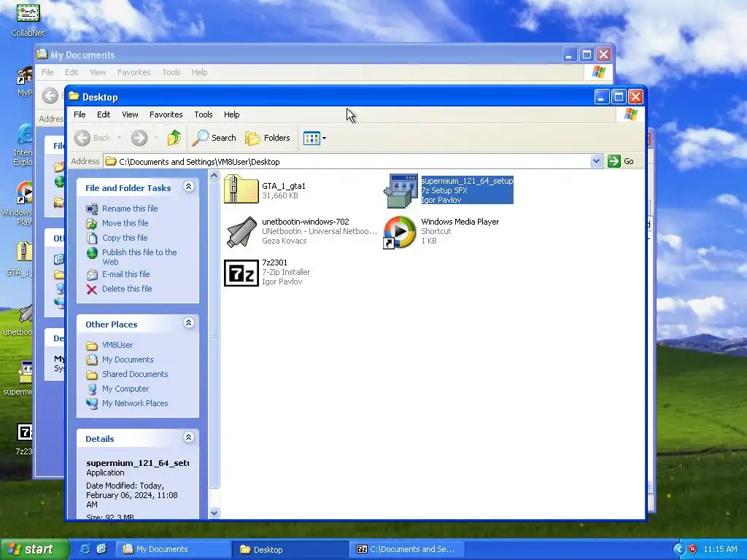
Task: Toggle the Folders pane button
Action: coord(267,138)
